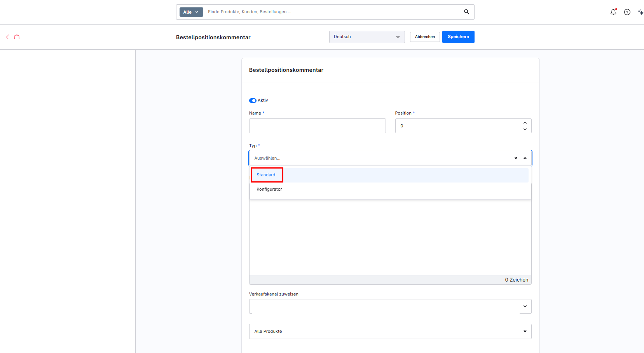The width and height of the screenshot is (644, 353).
Task: Decrease Position value with down arrow
Action: (525, 129)
